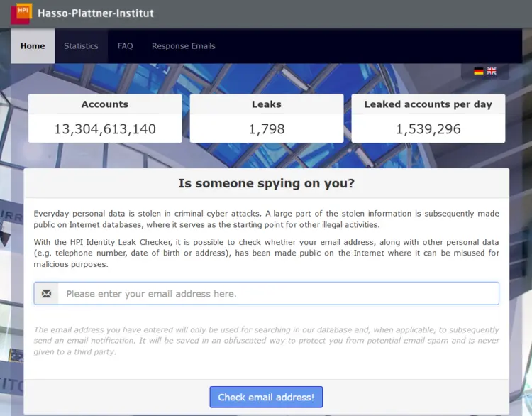The width and height of the screenshot is (532, 416).
Task: Open the Statistics tab
Action: tap(81, 46)
